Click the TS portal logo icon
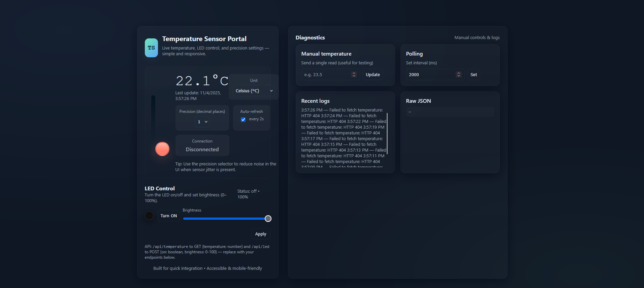This screenshot has height=288, width=644. [151, 48]
